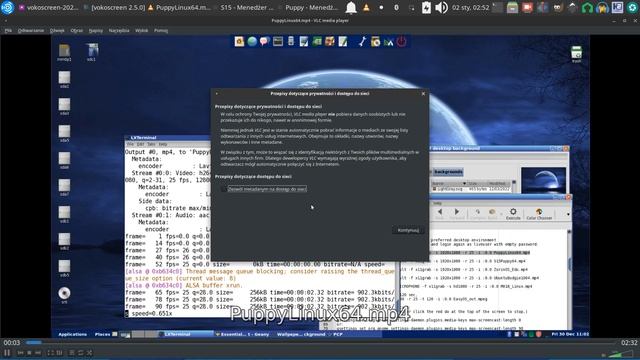Click the green headphones tray icon
Screen dimensions: 640x360
(x=587, y=7)
